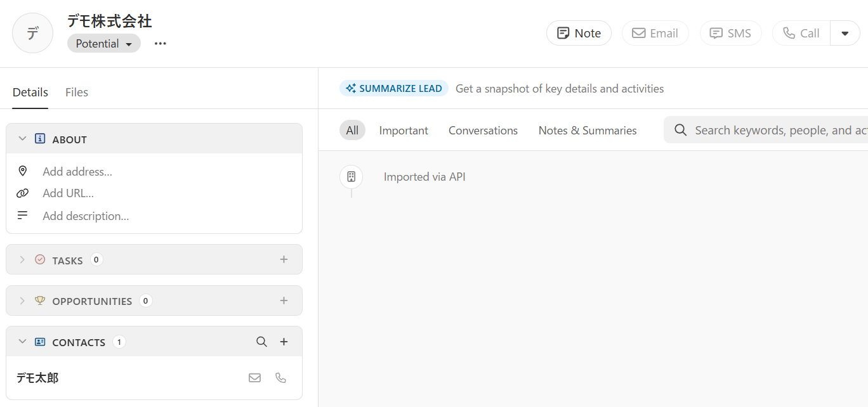Screen dimensions: 868x407
Task: Click the Note button
Action: (x=579, y=34)
